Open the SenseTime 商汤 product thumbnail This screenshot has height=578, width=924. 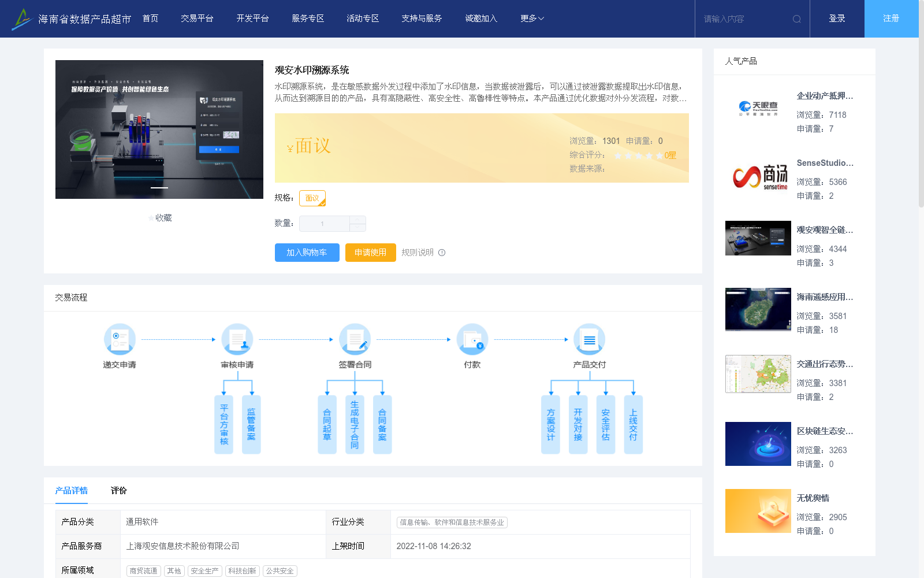coord(758,176)
